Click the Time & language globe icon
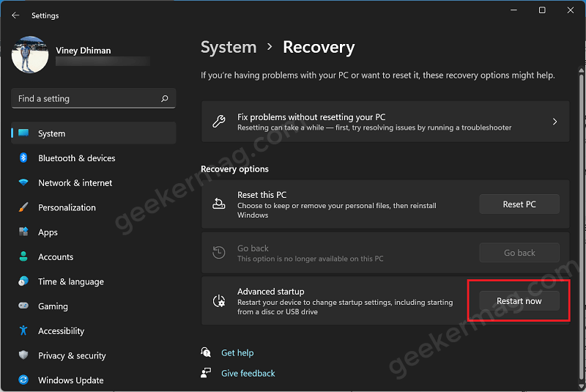The height and width of the screenshot is (392, 586). [23, 281]
